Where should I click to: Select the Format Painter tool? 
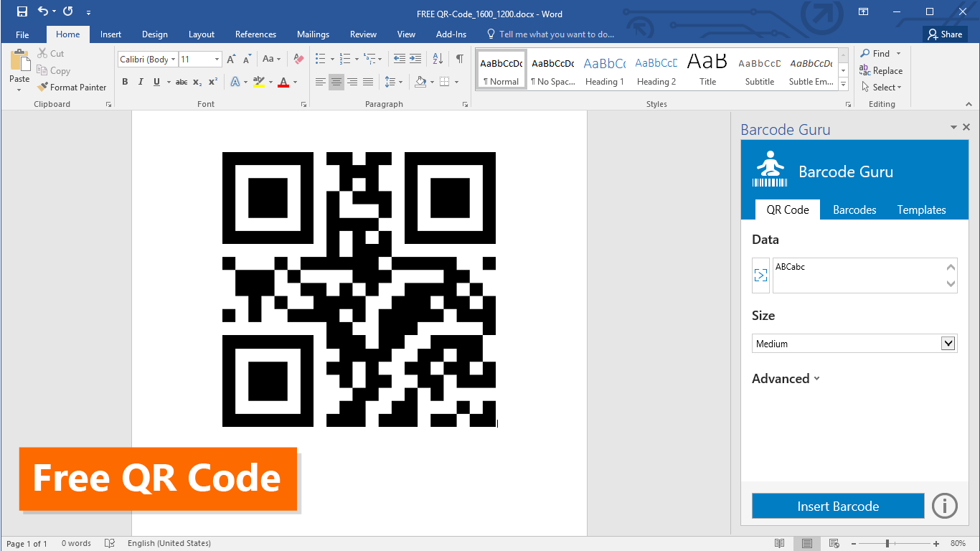(72, 87)
